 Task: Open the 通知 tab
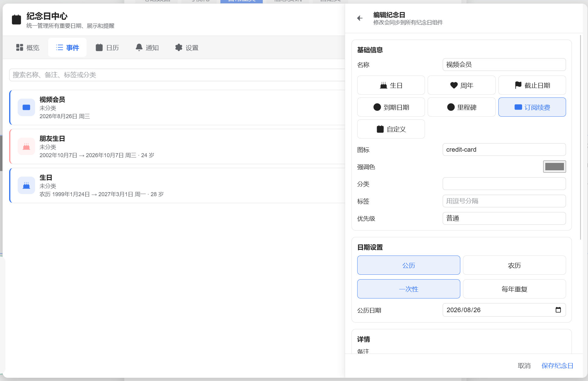pyautogui.click(x=147, y=48)
